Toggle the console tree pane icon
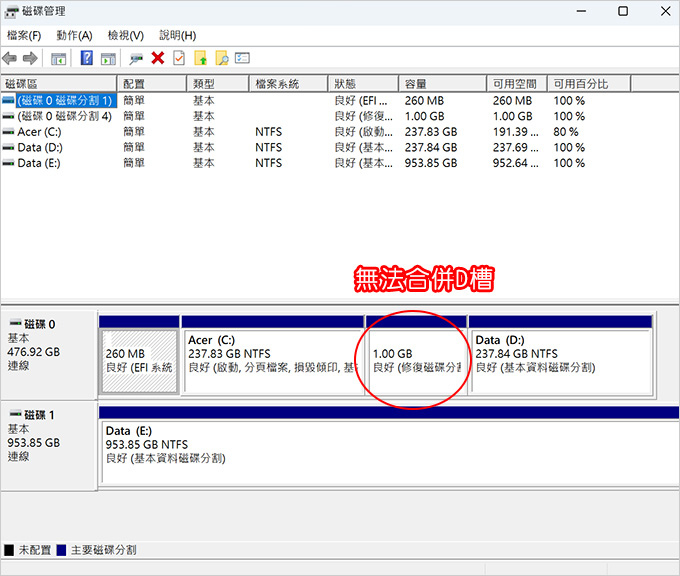 [59, 59]
